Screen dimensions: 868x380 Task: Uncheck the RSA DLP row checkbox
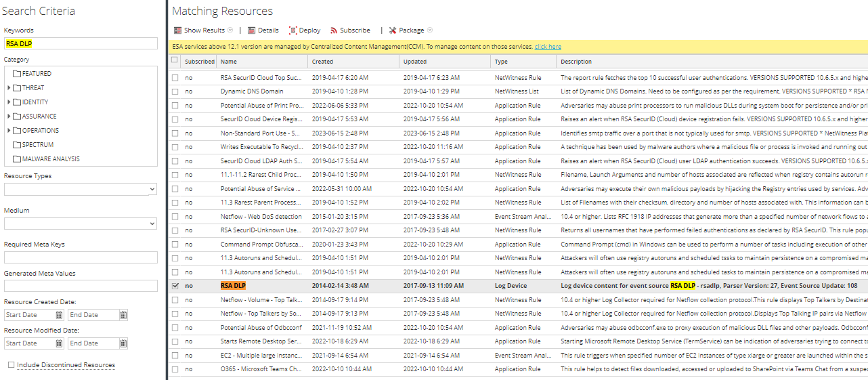tap(175, 286)
